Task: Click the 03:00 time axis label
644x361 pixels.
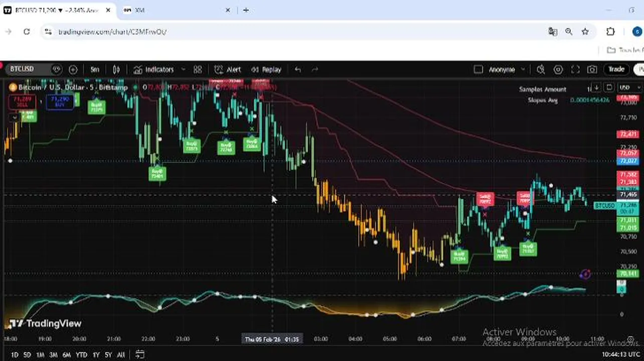Action: (321, 339)
